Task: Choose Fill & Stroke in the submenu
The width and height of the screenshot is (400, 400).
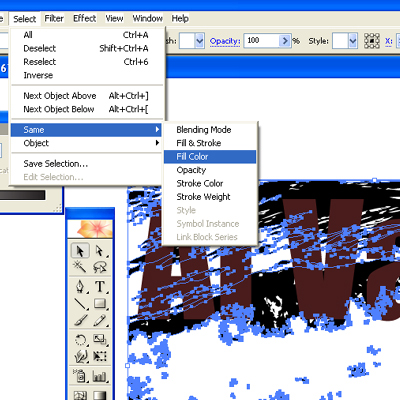Action: tap(210, 143)
